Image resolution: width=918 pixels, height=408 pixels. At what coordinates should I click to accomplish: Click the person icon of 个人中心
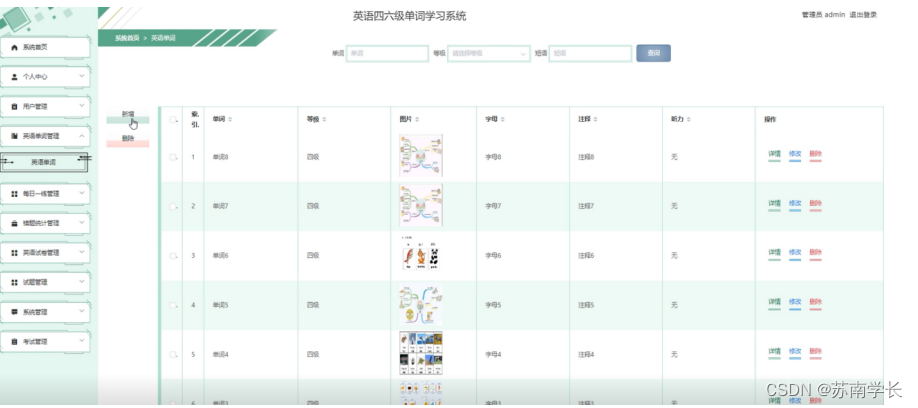(x=15, y=77)
